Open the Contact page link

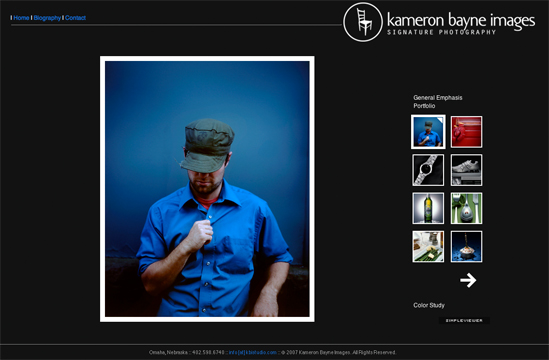(75, 18)
